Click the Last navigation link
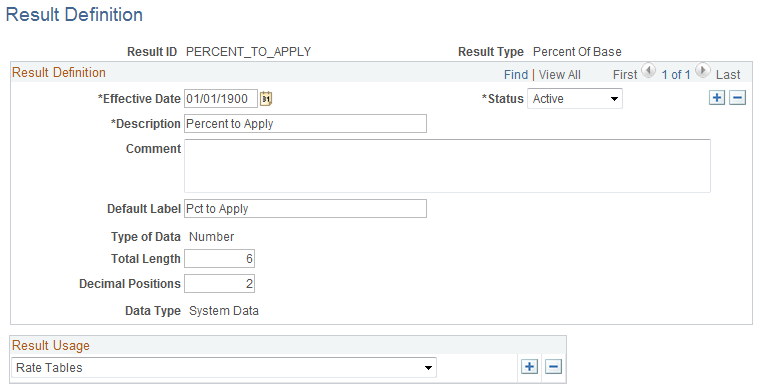762x392 pixels. click(727, 75)
